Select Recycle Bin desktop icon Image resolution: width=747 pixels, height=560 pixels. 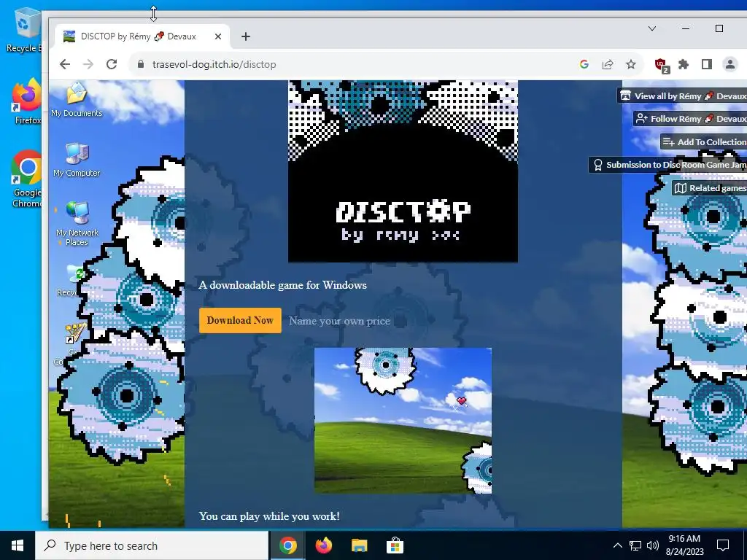pyautogui.click(x=24, y=30)
